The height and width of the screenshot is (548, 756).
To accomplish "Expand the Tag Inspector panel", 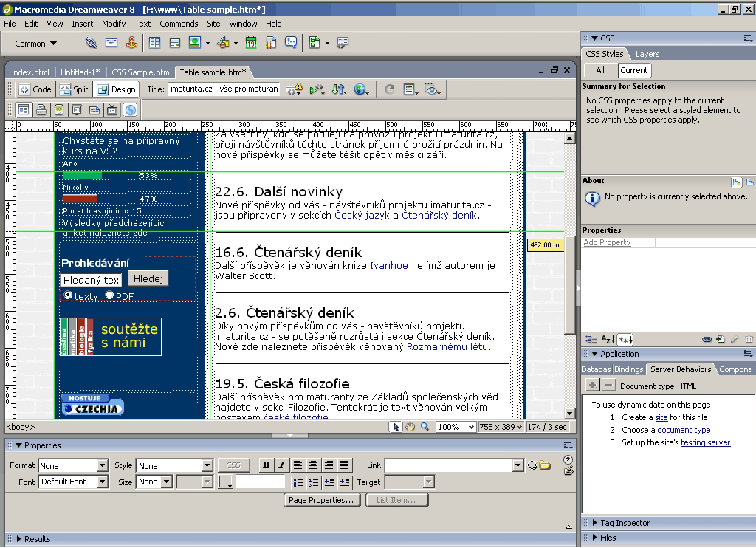I will 594,523.
